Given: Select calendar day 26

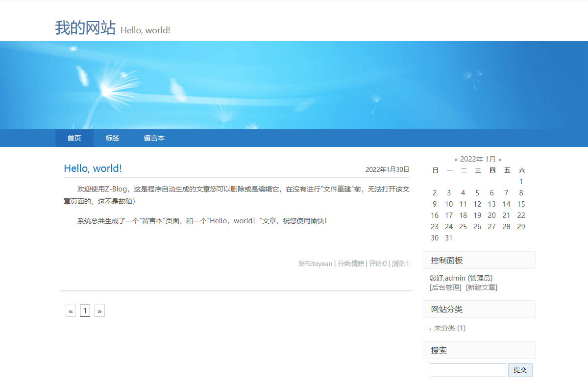Looking at the screenshot, I should pos(477,227).
